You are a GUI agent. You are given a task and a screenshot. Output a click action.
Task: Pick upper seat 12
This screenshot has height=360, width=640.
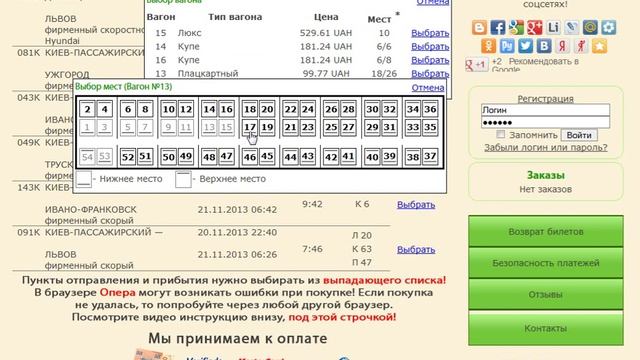point(186,109)
